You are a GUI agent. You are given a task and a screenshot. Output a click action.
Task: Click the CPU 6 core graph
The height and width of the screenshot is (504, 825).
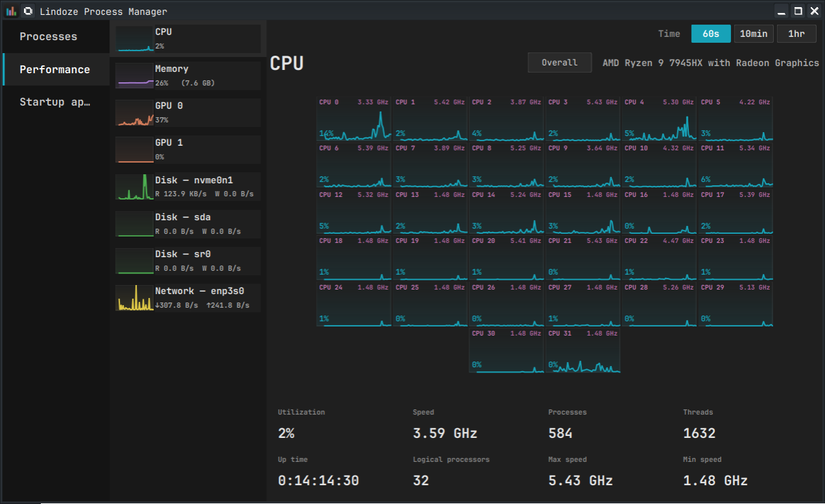(x=354, y=165)
